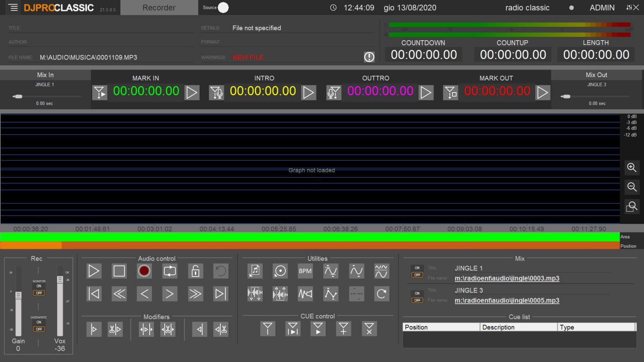The width and height of the screenshot is (644, 362).
Task: Open the BPM counter utility
Action: (x=305, y=271)
